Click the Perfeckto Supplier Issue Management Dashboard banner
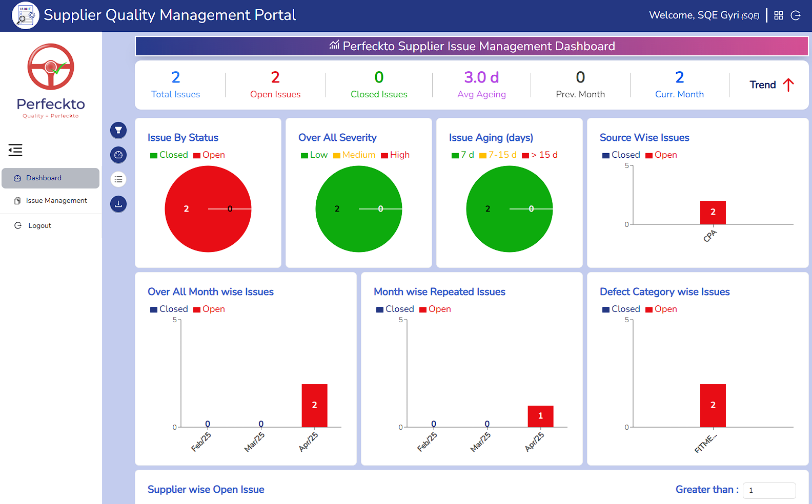 point(472,46)
